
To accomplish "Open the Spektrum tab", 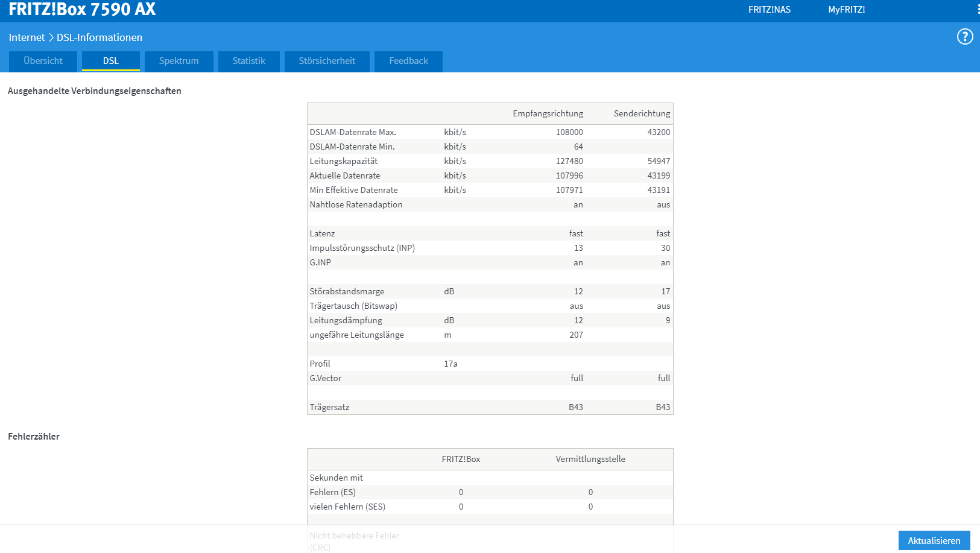I will [179, 61].
